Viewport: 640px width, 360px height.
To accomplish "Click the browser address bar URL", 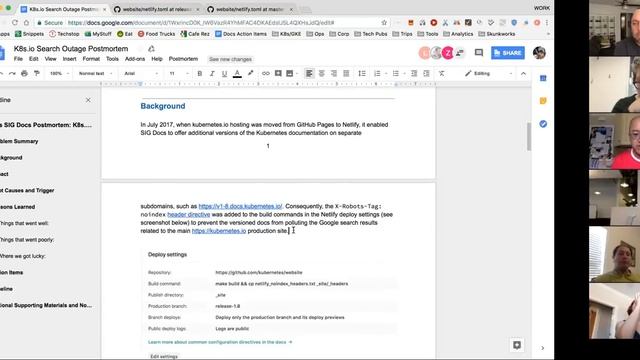I will pos(201,23).
